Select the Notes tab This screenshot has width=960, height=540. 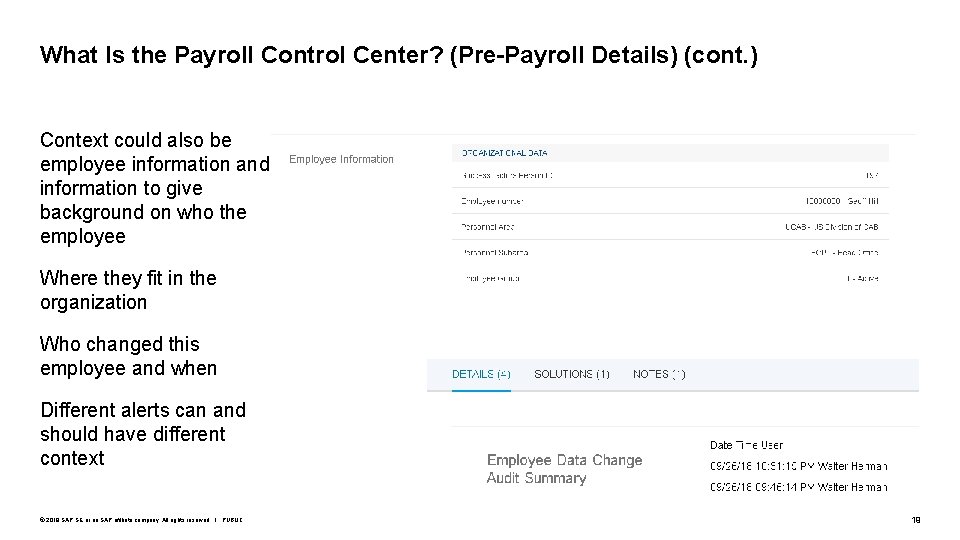pyautogui.click(x=659, y=374)
